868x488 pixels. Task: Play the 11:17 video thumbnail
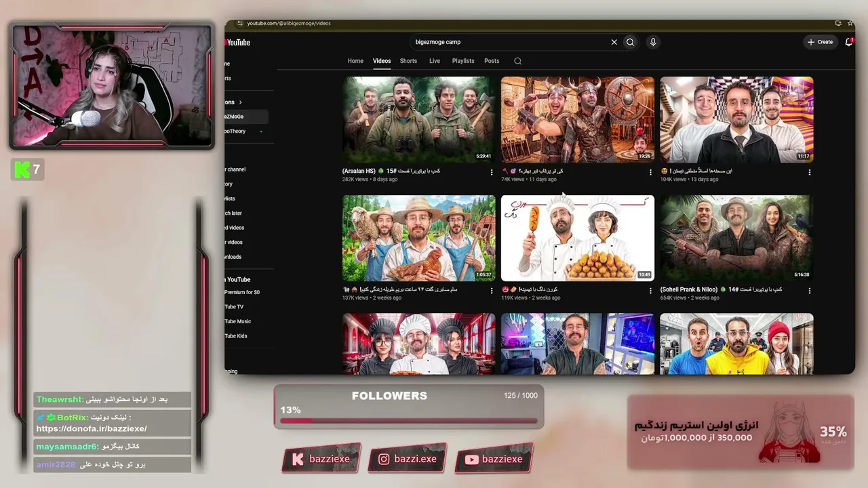click(x=736, y=119)
